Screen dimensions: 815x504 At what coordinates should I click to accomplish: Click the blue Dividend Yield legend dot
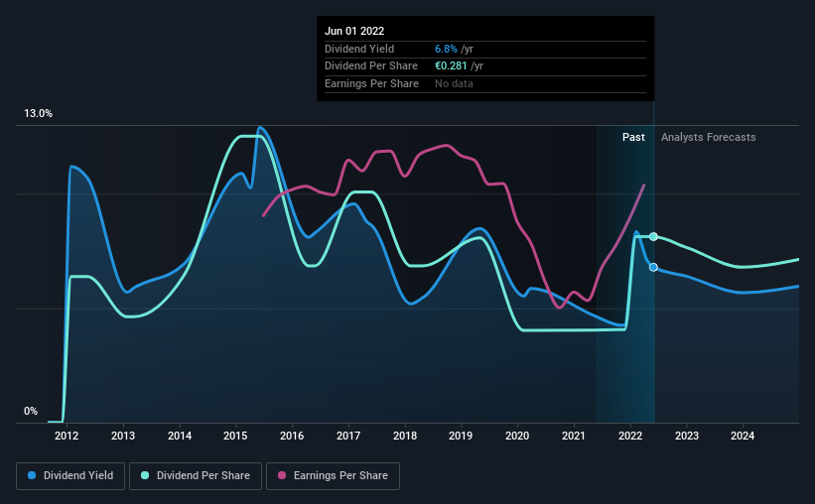point(32,475)
